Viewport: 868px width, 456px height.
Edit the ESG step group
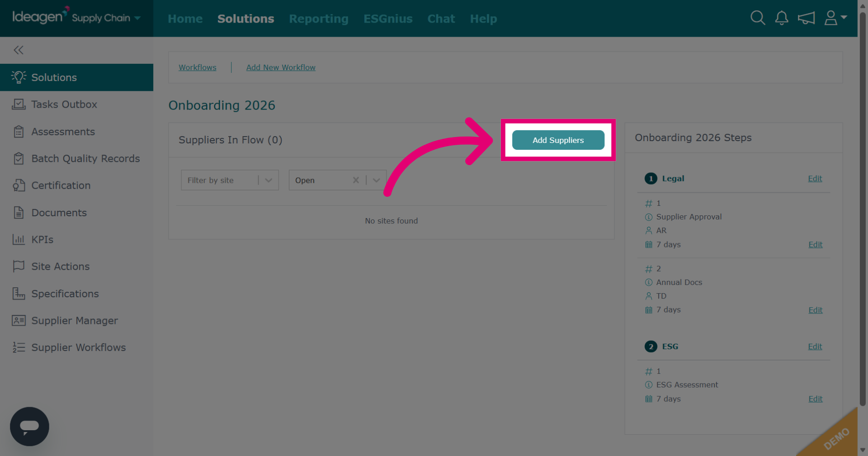click(x=815, y=347)
